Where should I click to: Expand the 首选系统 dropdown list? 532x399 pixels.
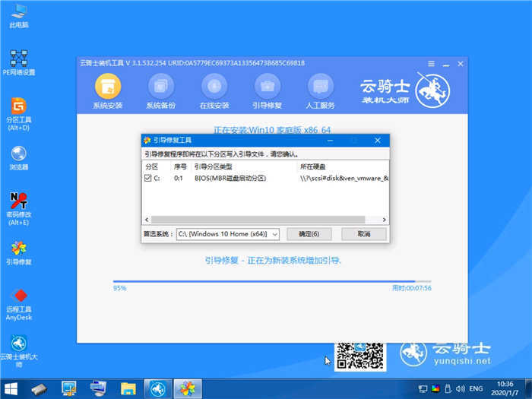pyautogui.click(x=274, y=234)
